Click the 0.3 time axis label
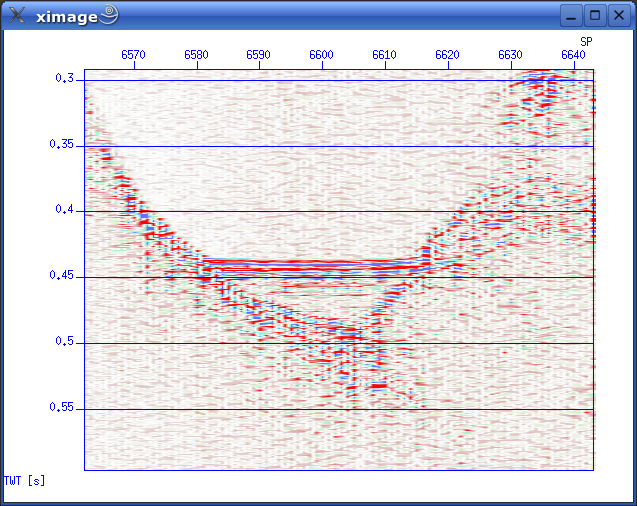Image resolution: width=637 pixels, height=506 pixels. [65, 78]
